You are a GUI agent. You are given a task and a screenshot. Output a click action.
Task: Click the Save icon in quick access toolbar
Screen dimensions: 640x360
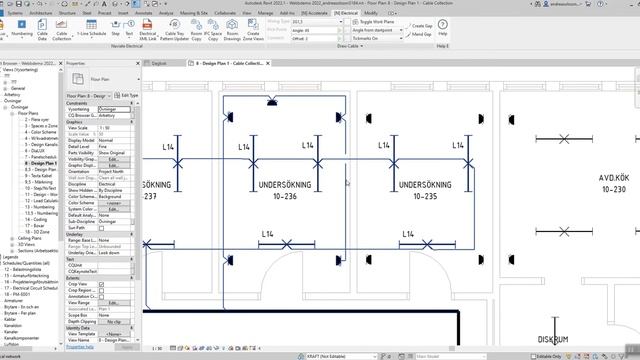coord(18,4)
